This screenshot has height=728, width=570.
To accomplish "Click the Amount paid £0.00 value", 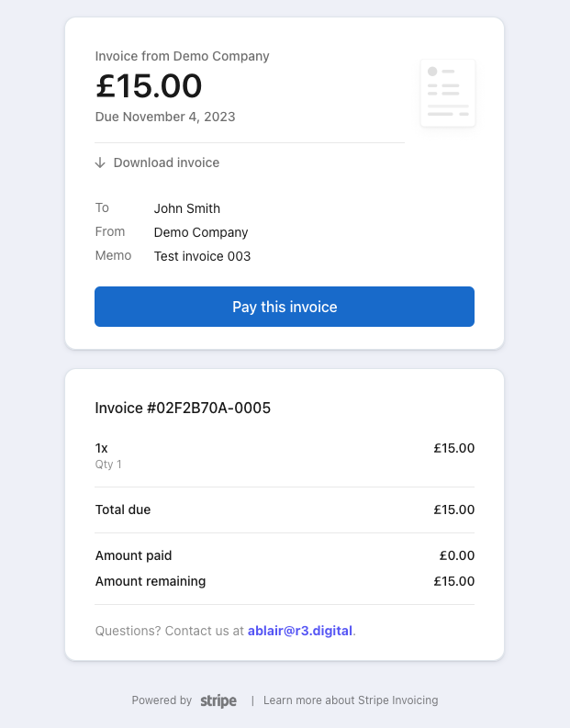I will [457, 555].
